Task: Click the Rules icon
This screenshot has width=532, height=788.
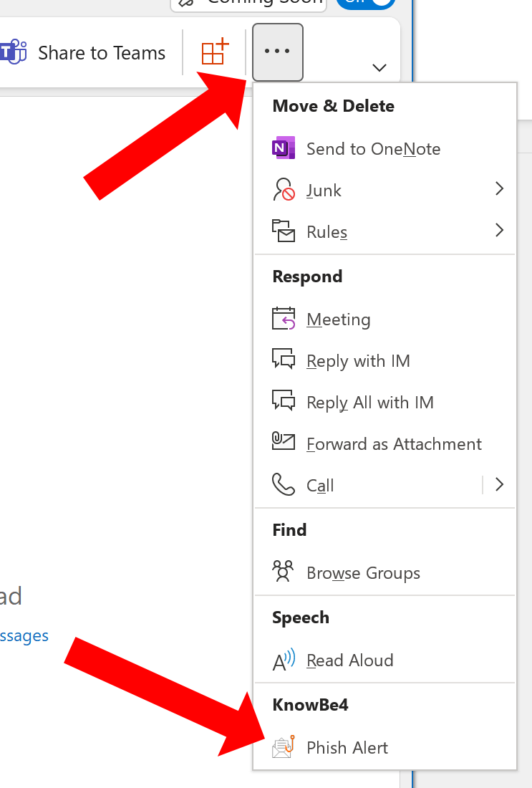Action: [x=284, y=230]
